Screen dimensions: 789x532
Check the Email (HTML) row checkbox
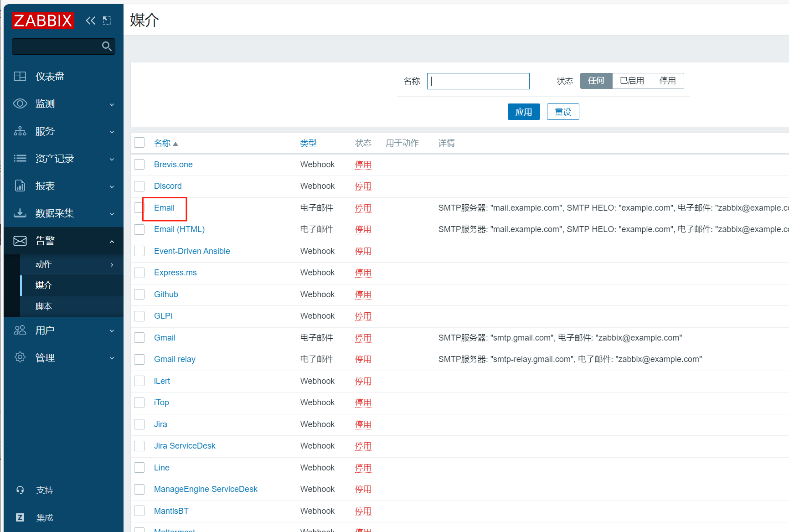coord(139,229)
